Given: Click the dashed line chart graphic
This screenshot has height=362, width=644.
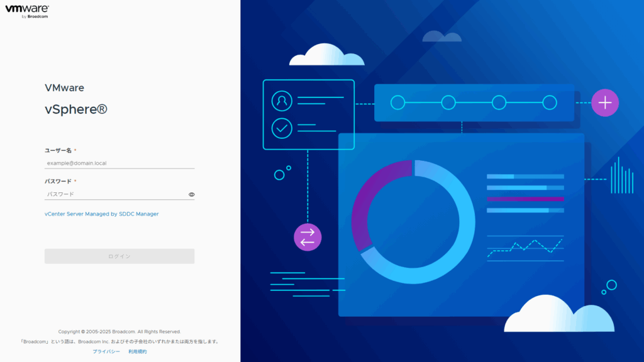Looking at the screenshot, I should (525, 246).
